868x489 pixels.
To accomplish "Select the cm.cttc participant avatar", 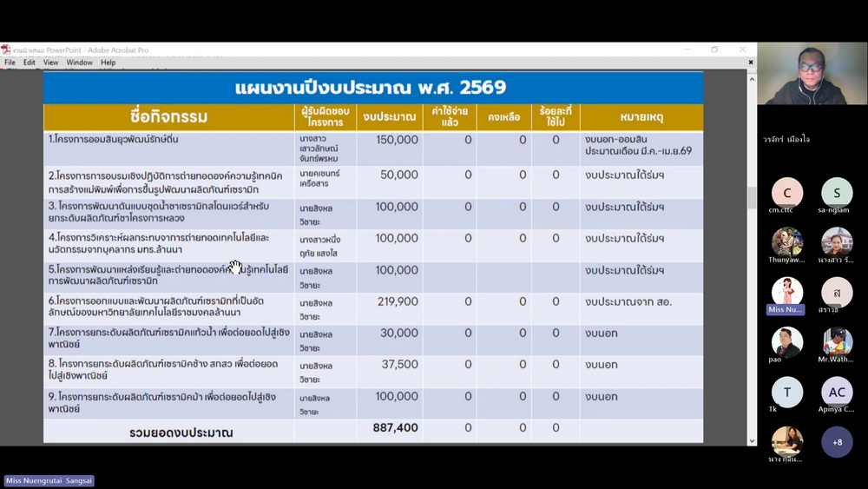I will (787, 193).
